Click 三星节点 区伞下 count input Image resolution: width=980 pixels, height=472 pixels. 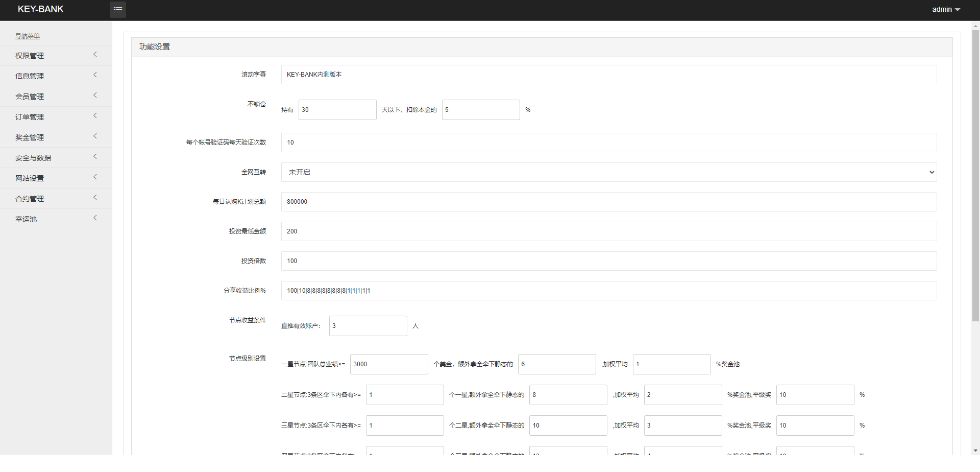coord(405,426)
